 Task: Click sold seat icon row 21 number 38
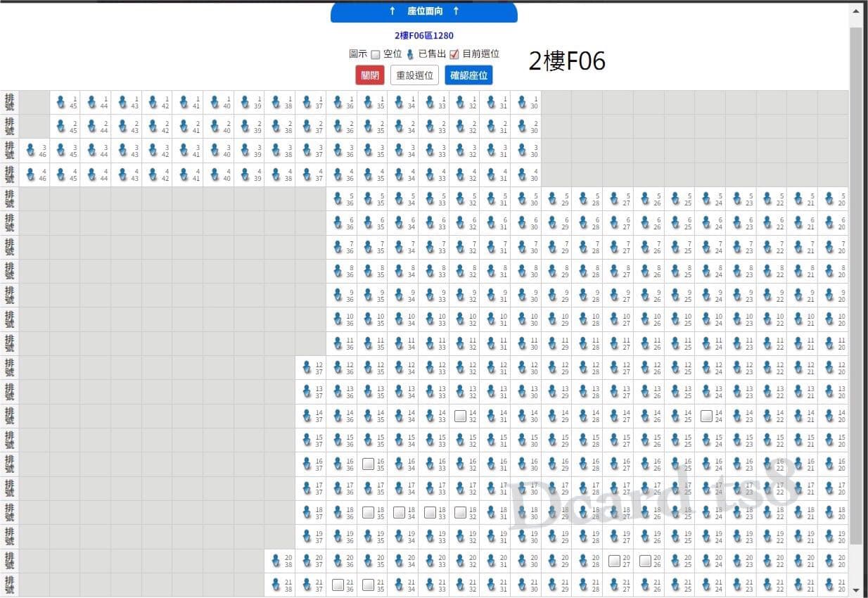coord(276,585)
